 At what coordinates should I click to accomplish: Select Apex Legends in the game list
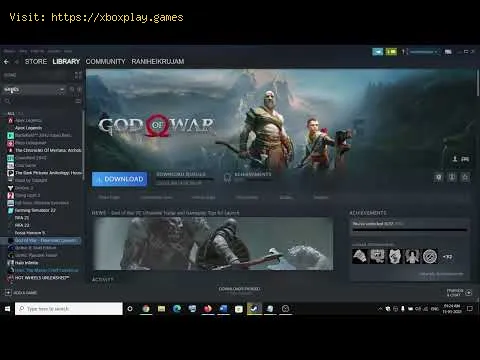pyautogui.click(x=28, y=128)
